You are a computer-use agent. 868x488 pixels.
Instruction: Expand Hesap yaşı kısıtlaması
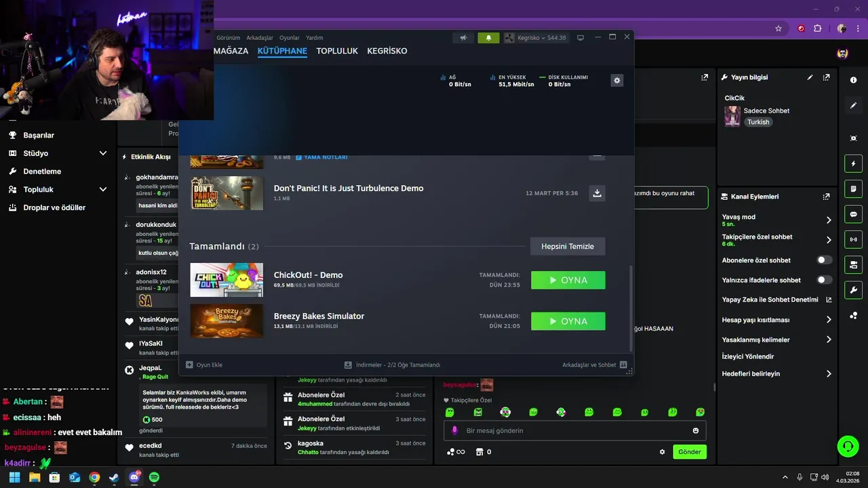[x=829, y=320]
